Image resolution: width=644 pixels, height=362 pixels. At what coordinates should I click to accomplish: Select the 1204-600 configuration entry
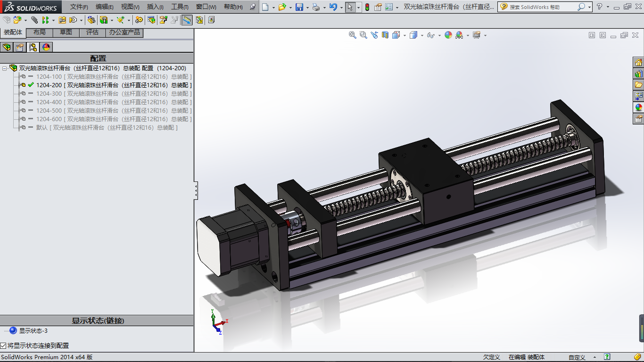coord(49,119)
